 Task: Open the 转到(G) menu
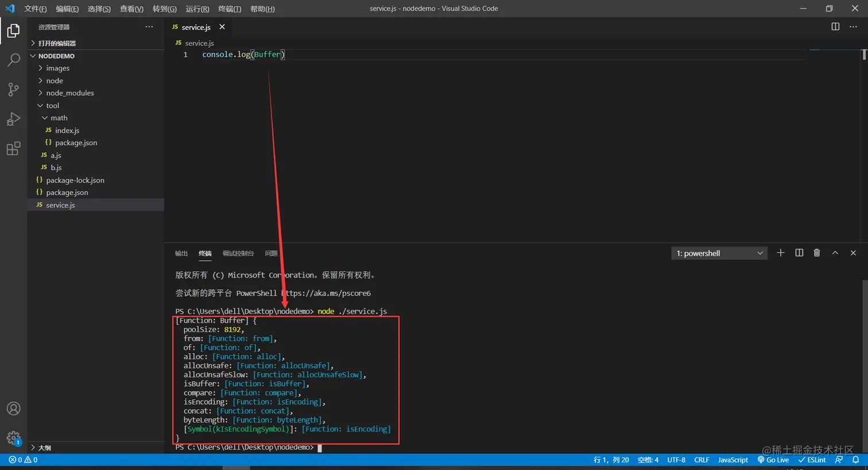[165, 9]
